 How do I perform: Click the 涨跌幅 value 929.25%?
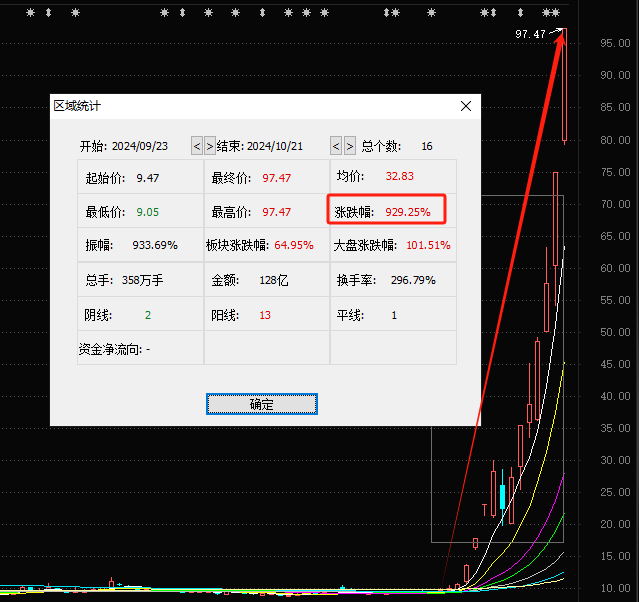408,212
